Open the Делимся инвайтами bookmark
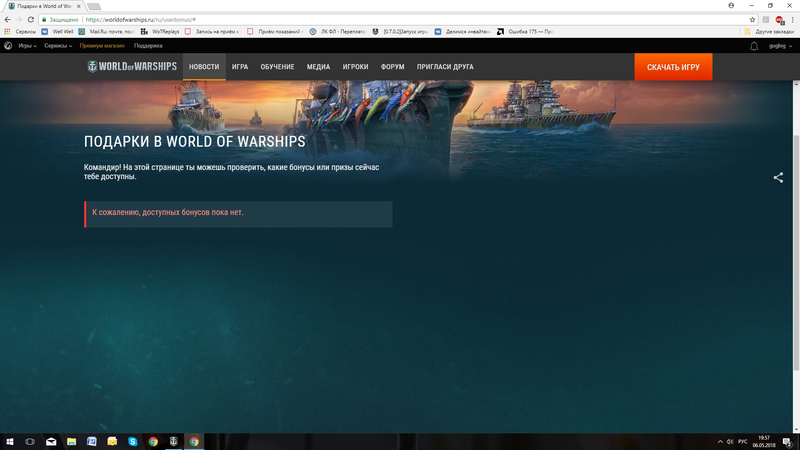Image resolution: width=800 pixels, height=450 pixels. pyautogui.click(x=463, y=32)
